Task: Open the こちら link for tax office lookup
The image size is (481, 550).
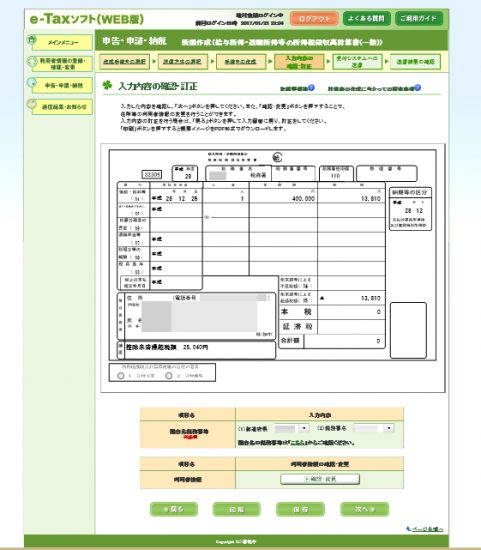Action: pyautogui.click(x=298, y=443)
